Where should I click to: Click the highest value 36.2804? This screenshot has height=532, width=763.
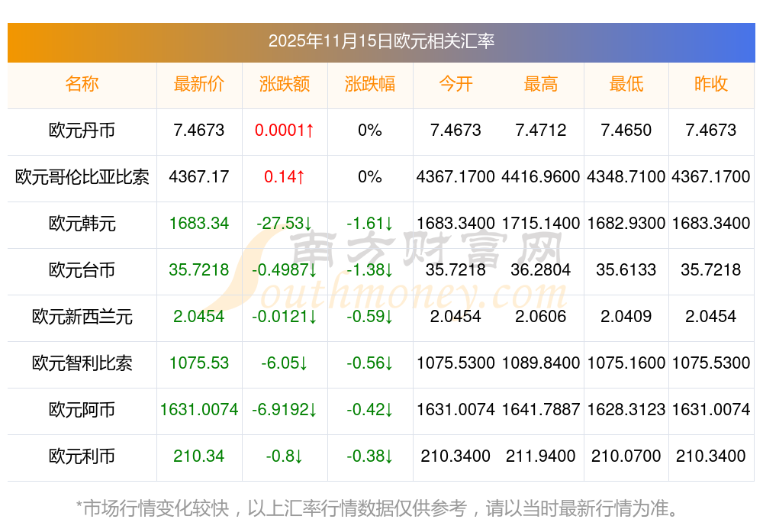coord(541,269)
